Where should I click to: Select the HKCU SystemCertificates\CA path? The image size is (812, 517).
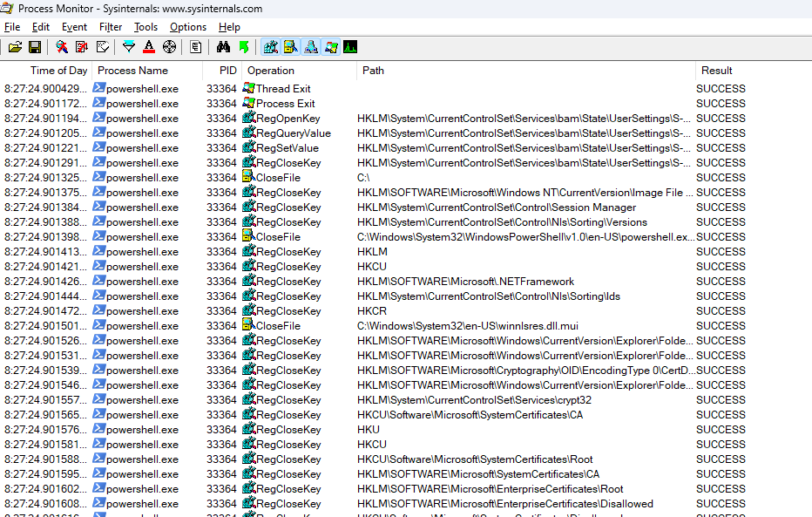point(470,415)
